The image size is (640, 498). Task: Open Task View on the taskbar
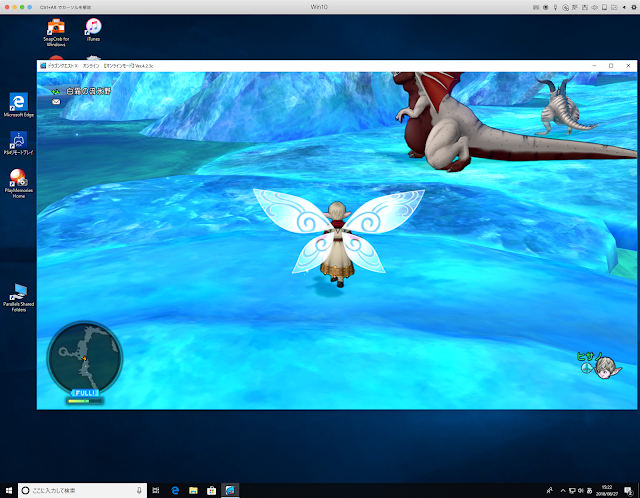pos(156,490)
